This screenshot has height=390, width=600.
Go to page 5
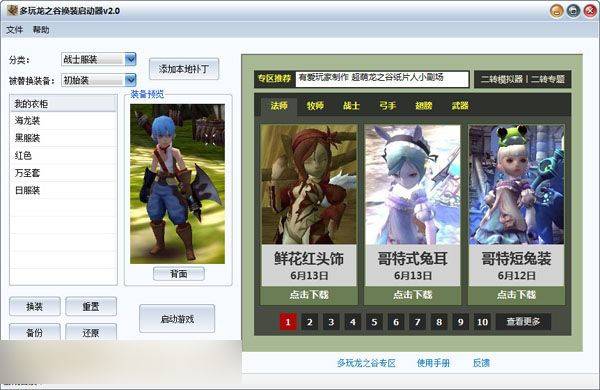point(374,322)
